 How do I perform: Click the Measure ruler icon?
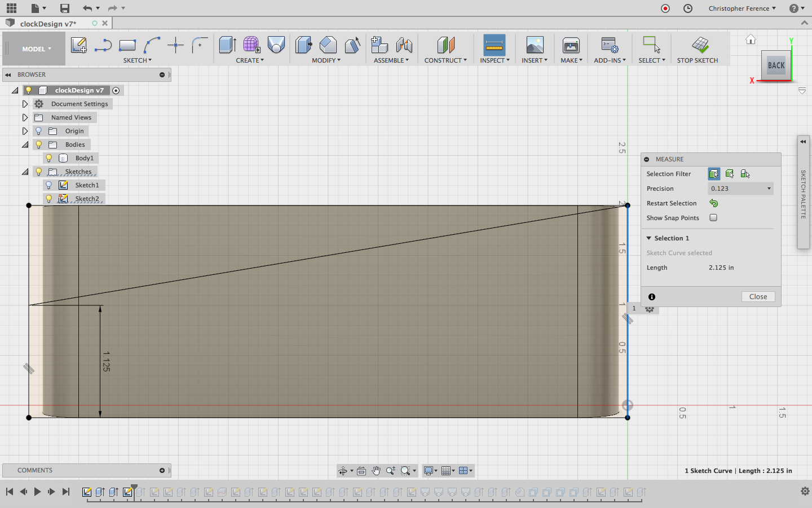click(494, 45)
